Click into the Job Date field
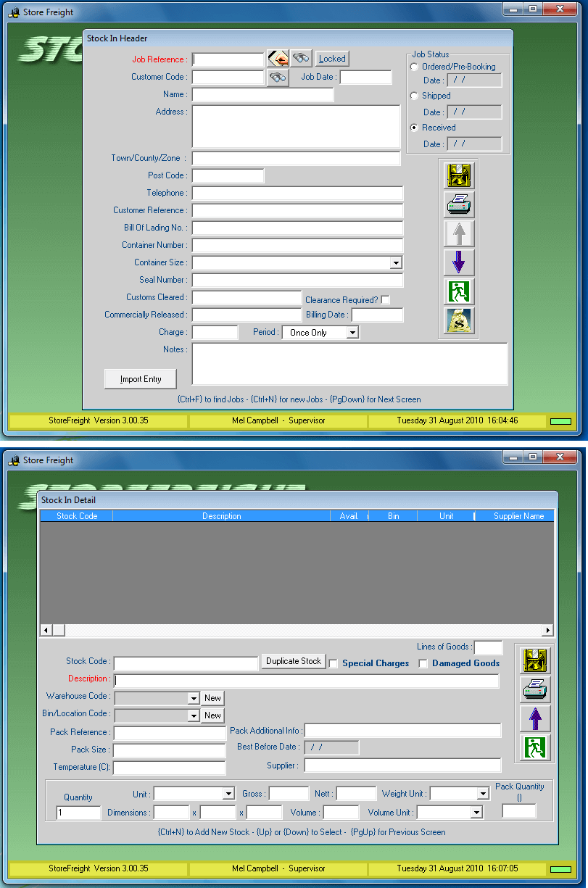 tap(365, 77)
